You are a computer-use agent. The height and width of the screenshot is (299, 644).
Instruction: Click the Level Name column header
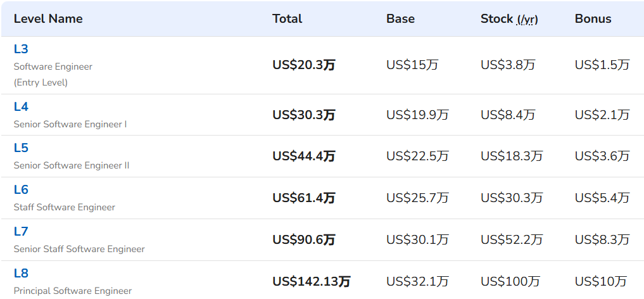[48, 19]
